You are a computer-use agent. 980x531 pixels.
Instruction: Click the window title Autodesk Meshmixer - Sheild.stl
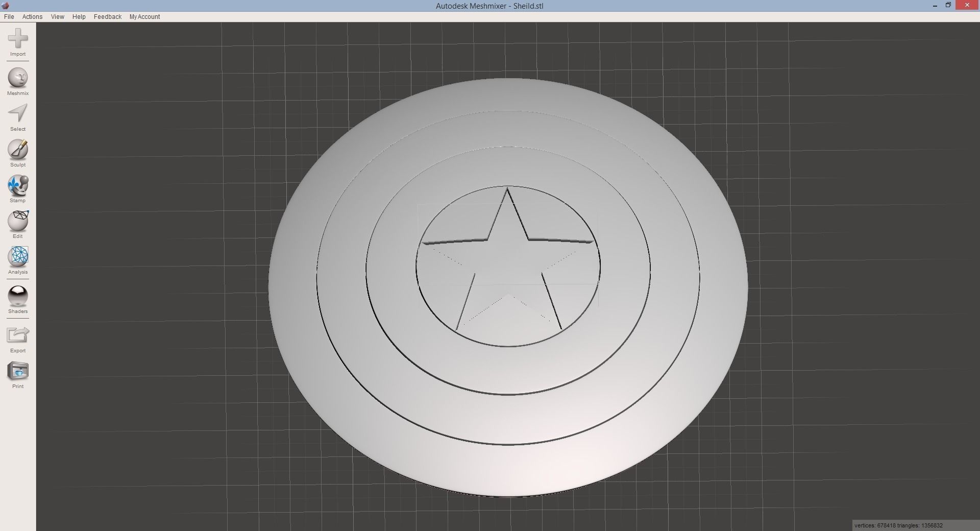click(489, 6)
